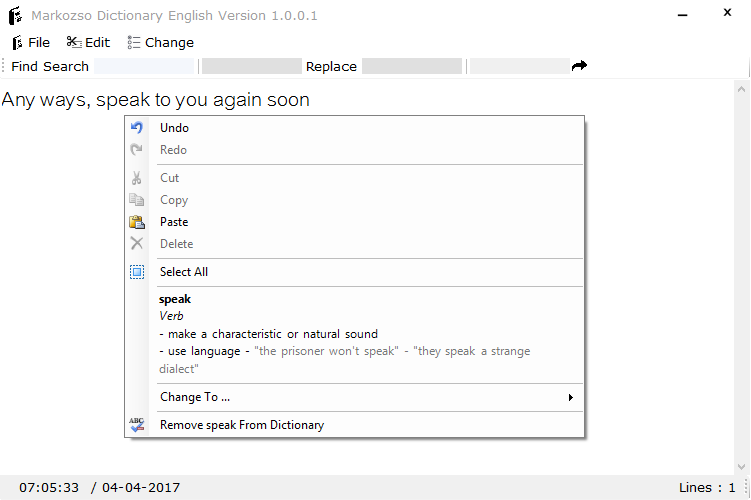Viewport: 751px width, 500px height.
Task: Expand the Change To submenu arrow
Action: click(x=571, y=397)
